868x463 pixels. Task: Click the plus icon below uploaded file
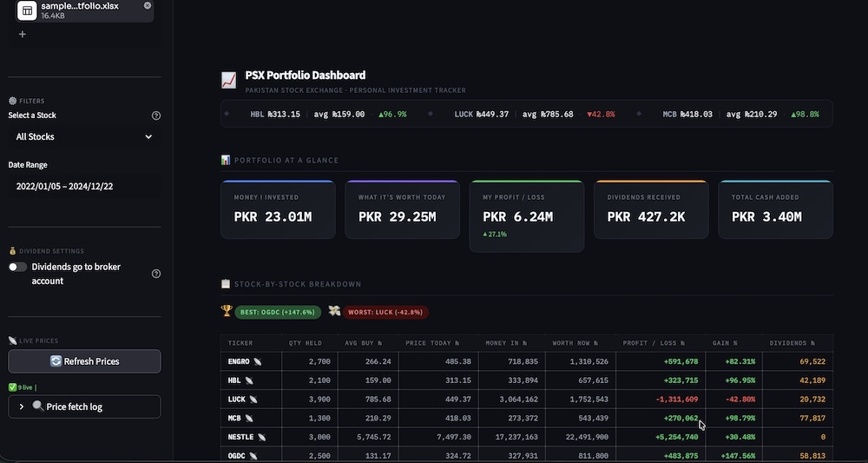click(x=23, y=35)
